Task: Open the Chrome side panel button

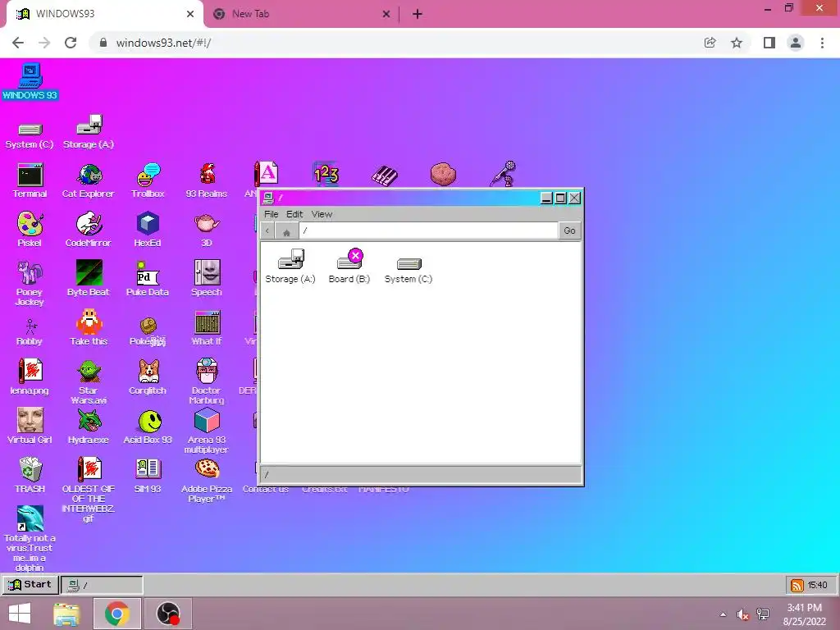Action: pos(769,43)
